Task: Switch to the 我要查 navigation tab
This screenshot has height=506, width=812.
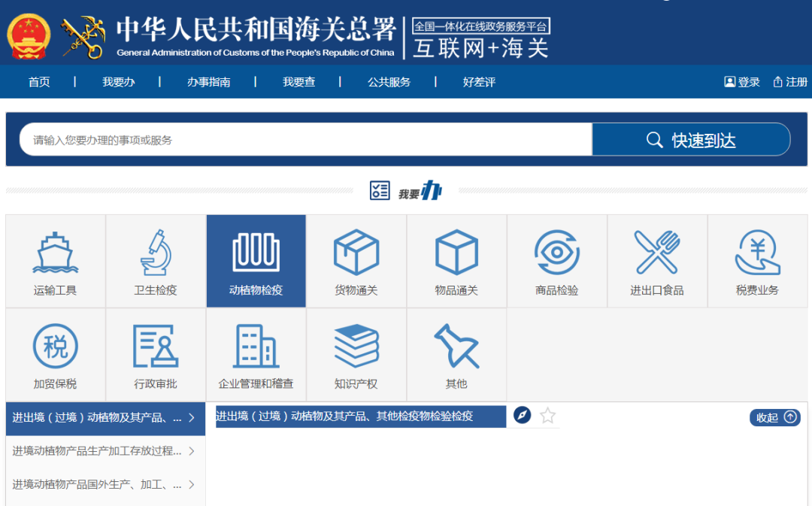Action: [x=298, y=81]
